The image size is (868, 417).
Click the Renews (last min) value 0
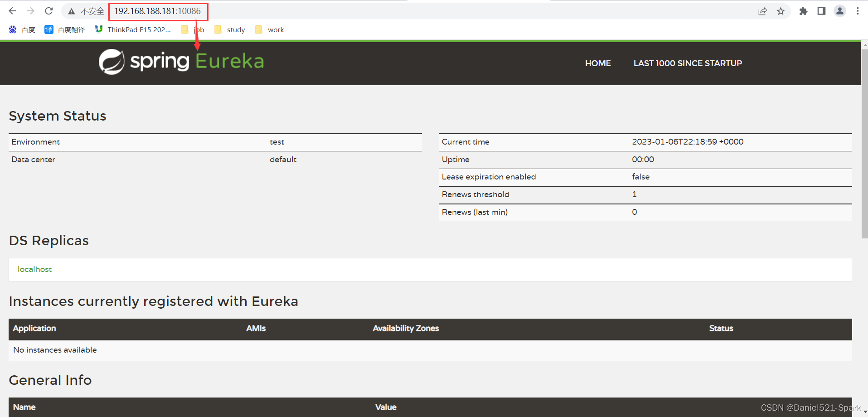pyautogui.click(x=635, y=212)
